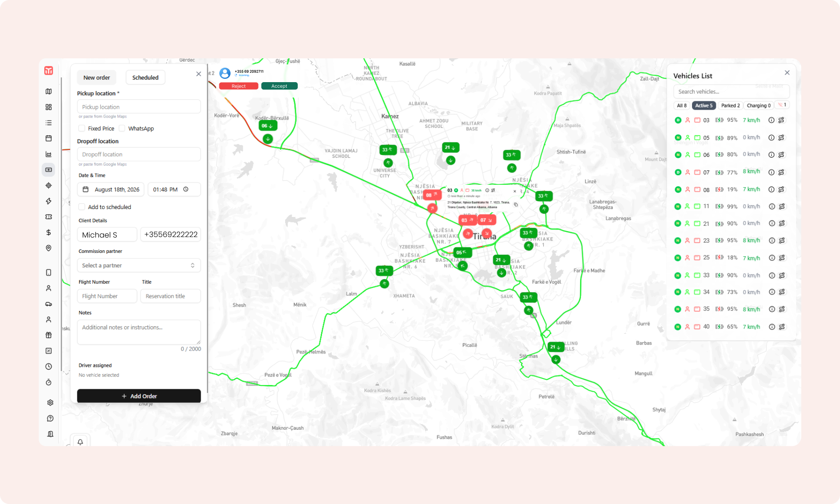The height and width of the screenshot is (504, 840).
Task: Open the August 18th, 2026 date picker
Action: click(x=111, y=189)
